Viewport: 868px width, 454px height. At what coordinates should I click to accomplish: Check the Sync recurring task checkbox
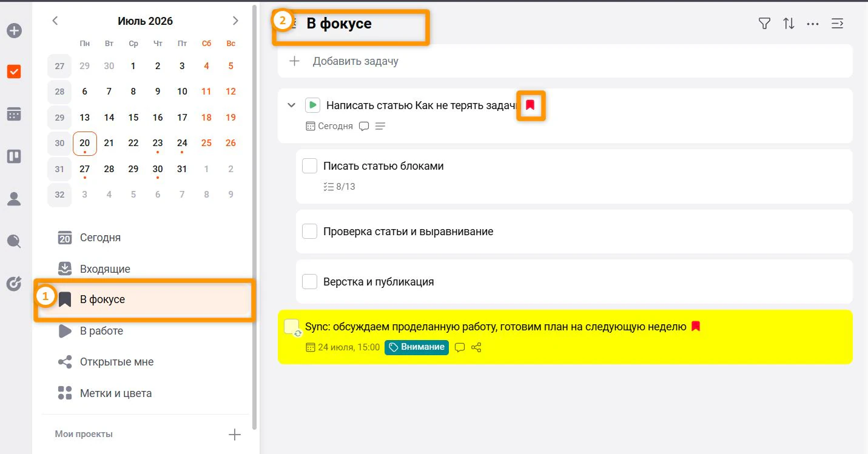[x=292, y=326]
